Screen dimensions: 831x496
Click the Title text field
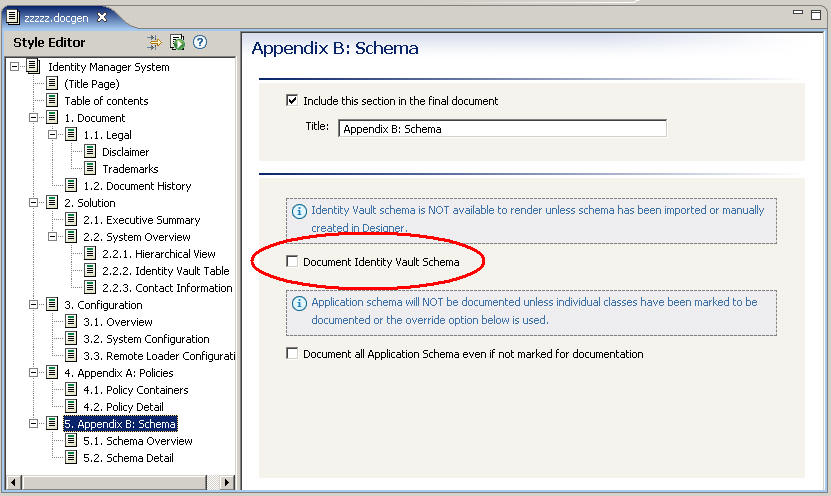tap(502, 129)
